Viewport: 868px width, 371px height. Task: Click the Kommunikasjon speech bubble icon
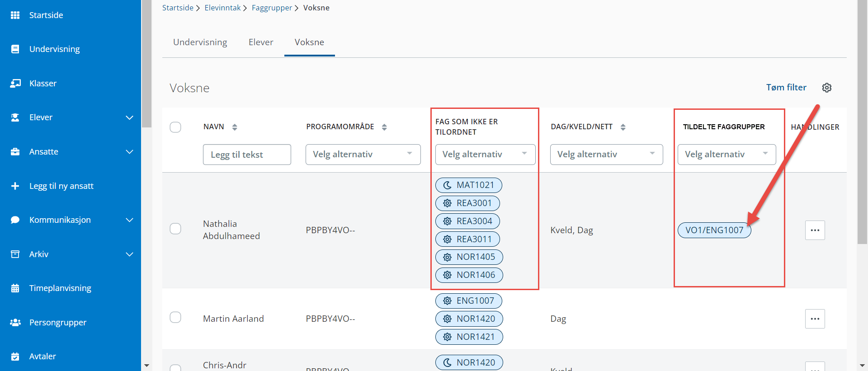15,220
